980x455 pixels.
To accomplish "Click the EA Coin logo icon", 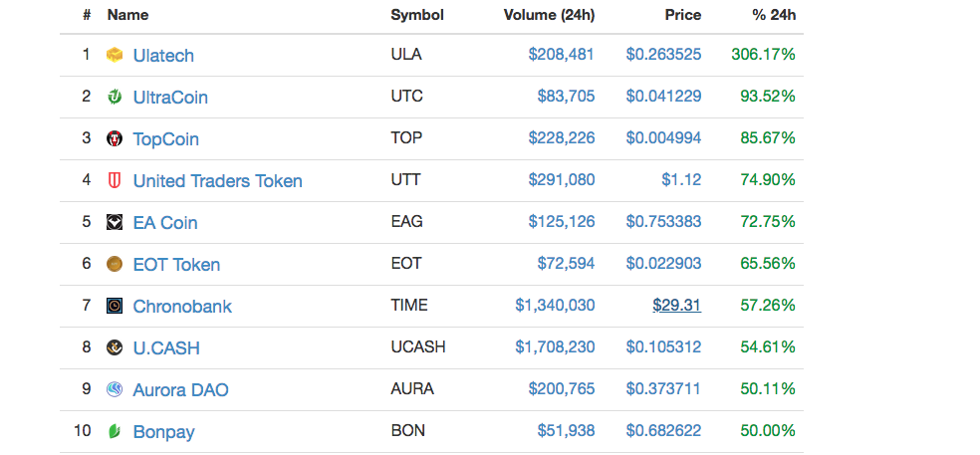I will coord(115,222).
